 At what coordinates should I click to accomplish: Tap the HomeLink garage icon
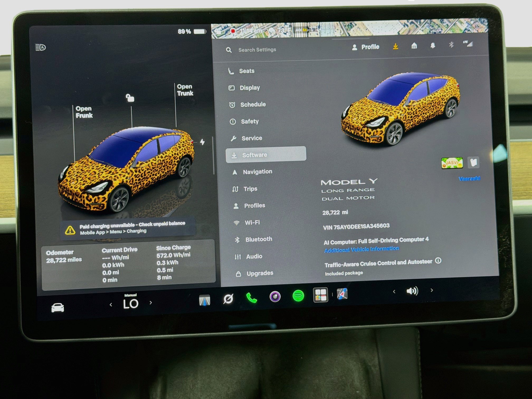414,46
